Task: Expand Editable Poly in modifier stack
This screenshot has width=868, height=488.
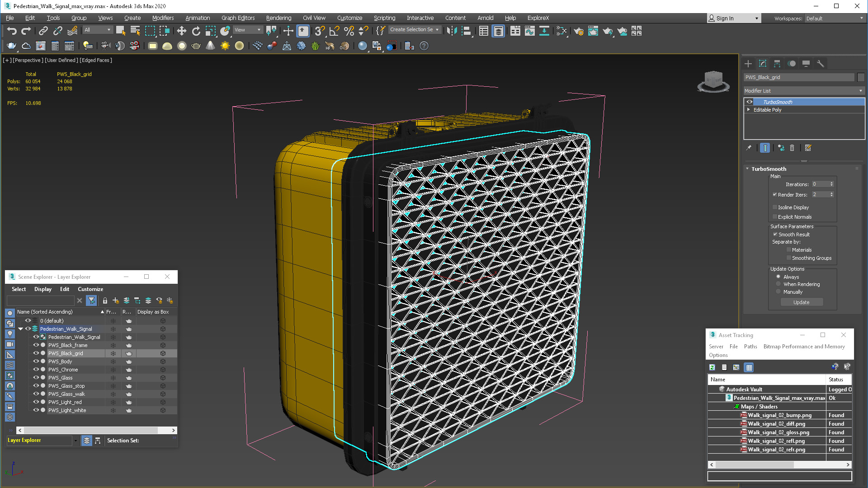Action: (749, 110)
